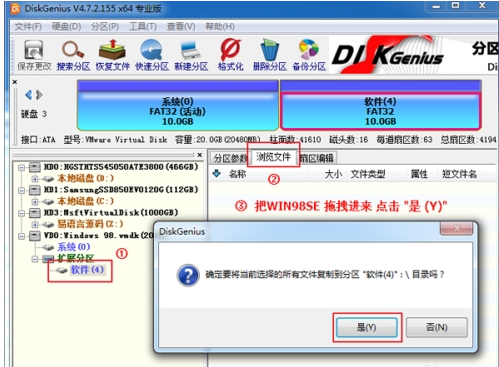Open the 文件(F) menu
Screen dimensions: 499x367
pos(28,26)
